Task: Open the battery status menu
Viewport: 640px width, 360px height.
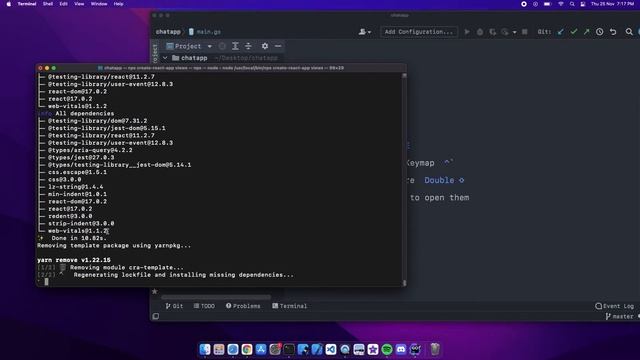Action: coord(547,4)
